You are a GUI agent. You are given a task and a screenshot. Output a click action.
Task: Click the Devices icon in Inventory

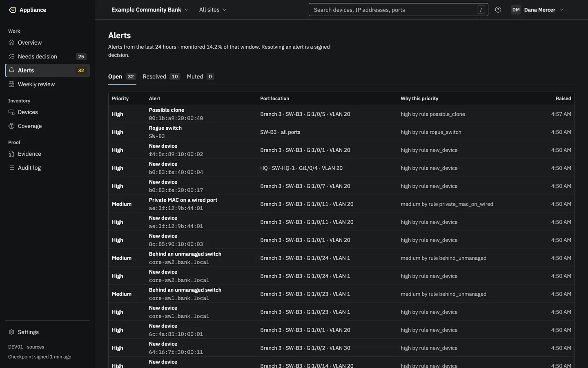coord(11,112)
